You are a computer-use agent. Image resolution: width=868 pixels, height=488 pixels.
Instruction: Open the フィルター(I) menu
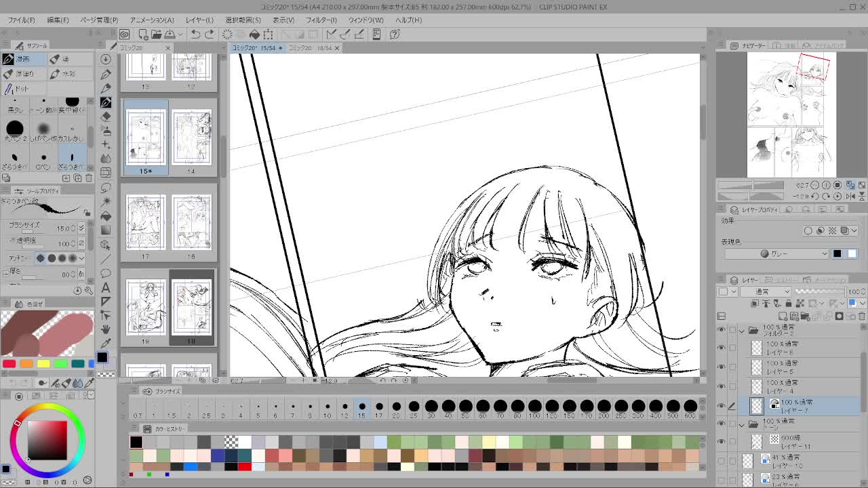pos(321,20)
